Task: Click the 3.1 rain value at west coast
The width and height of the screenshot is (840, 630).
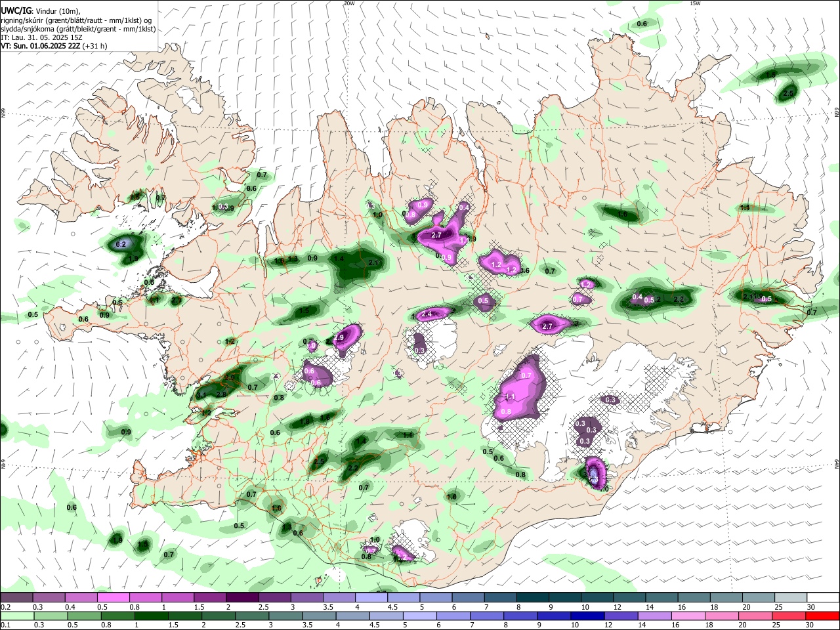Action: click(x=201, y=395)
